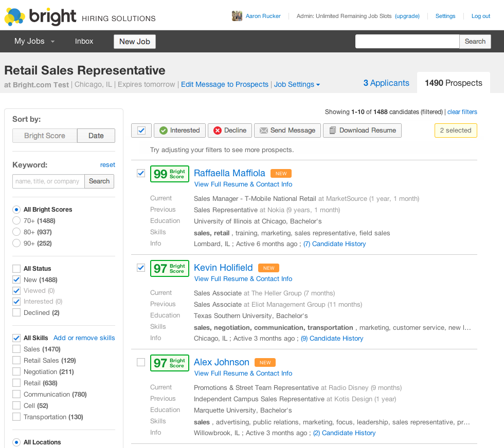Switch to the 3 Applicants tab
Image resolution: width=504 pixels, height=448 pixels.
pos(386,83)
